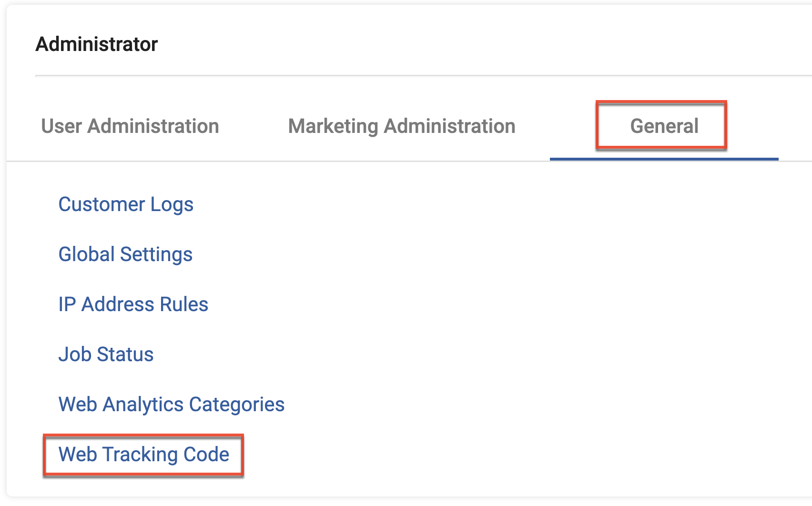
Task: Click the Customer Logs link
Action: (x=126, y=204)
